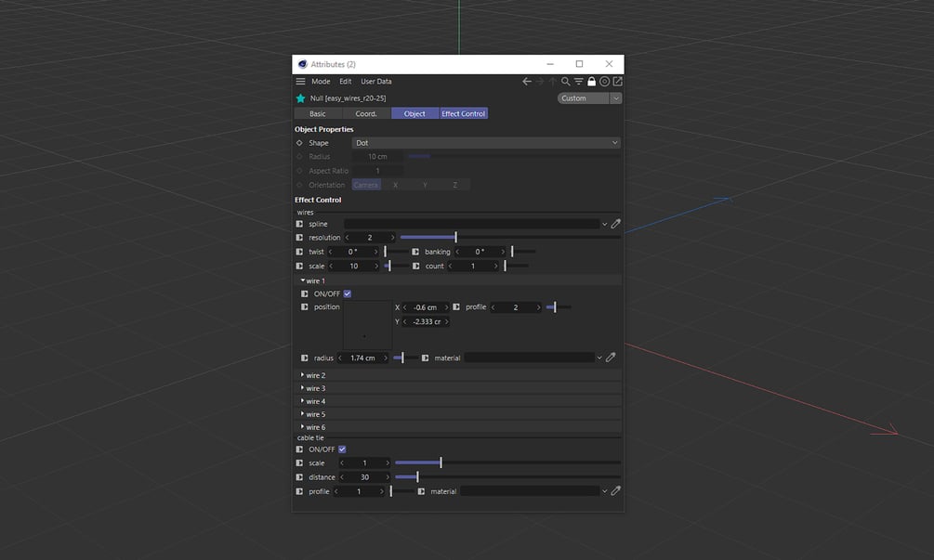Image resolution: width=934 pixels, height=560 pixels.
Task: Click the keyframe icon beside count
Action: click(x=415, y=266)
